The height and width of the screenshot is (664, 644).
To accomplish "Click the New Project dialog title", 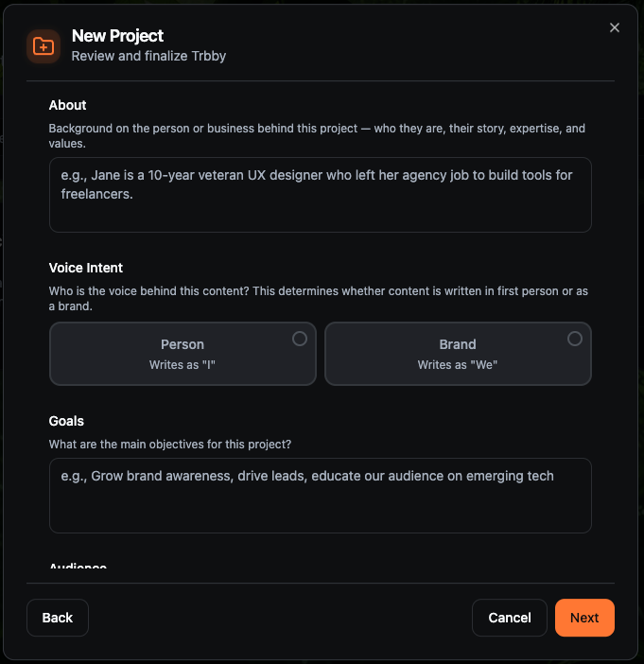I will click(117, 36).
